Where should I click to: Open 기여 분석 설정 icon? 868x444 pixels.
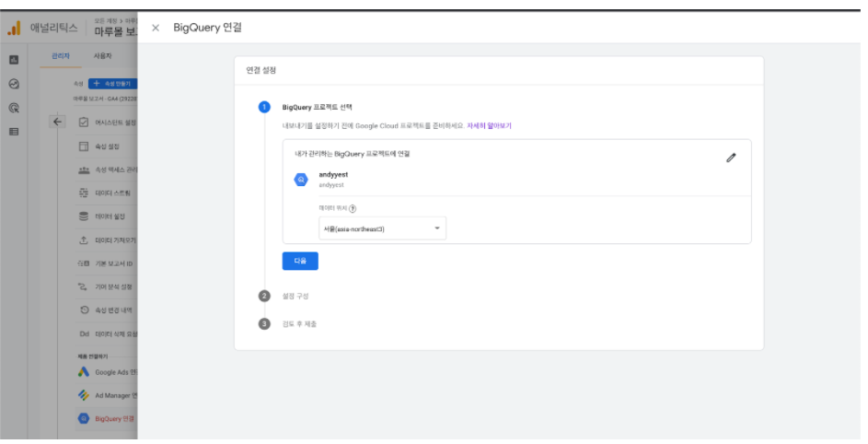(84, 286)
